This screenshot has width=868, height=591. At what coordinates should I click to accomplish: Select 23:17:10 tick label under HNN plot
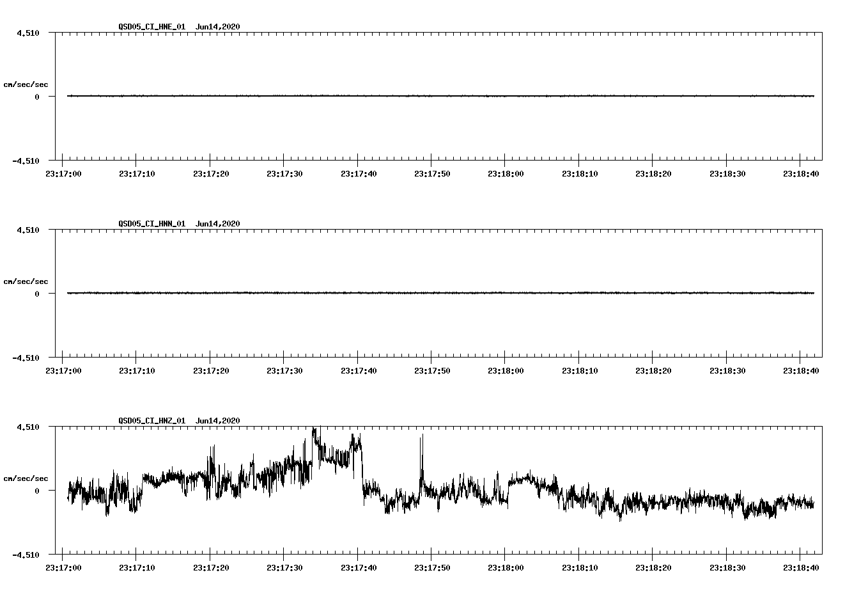click(136, 371)
